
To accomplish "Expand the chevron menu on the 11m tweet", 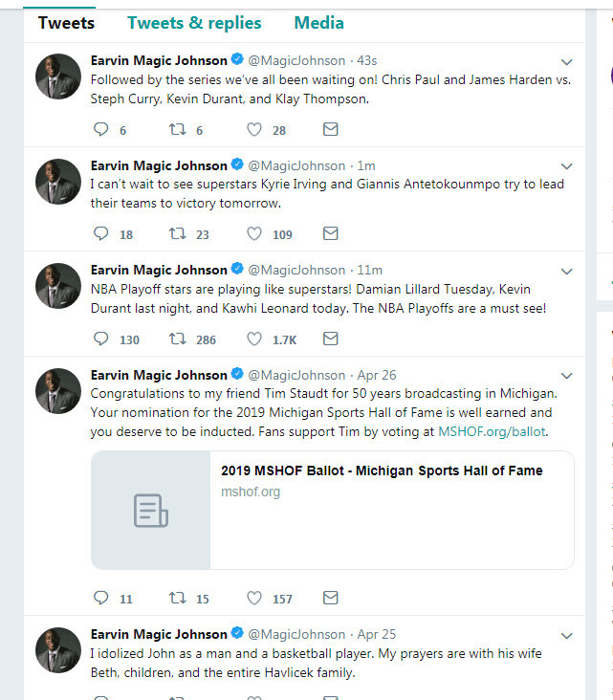I will click(x=566, y=272).
